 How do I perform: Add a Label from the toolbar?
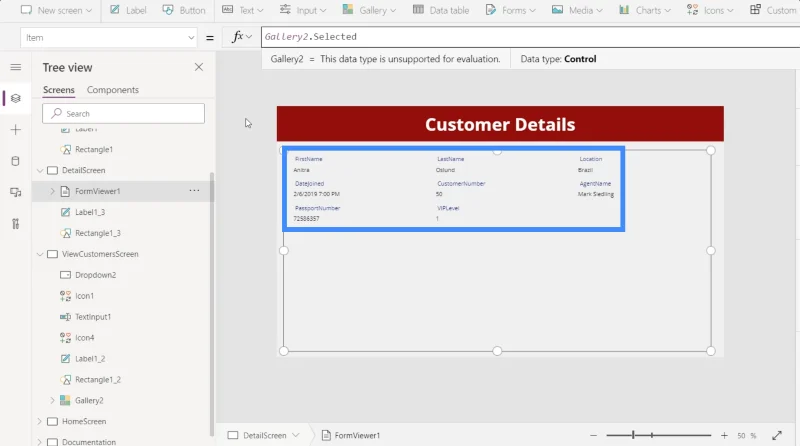(x=128, y=10)
